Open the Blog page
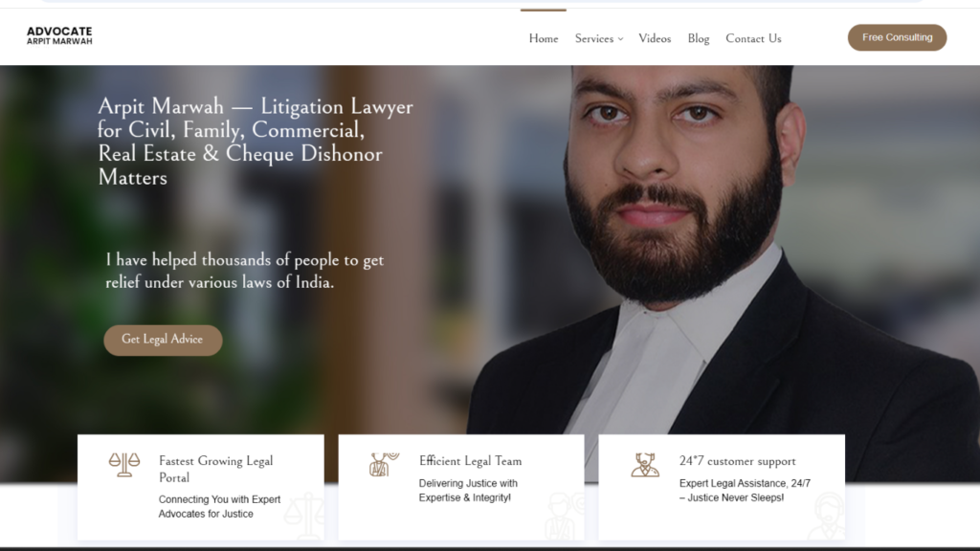Image resolution: width=980 pixels, height=551 pixels. coord(698,38)
